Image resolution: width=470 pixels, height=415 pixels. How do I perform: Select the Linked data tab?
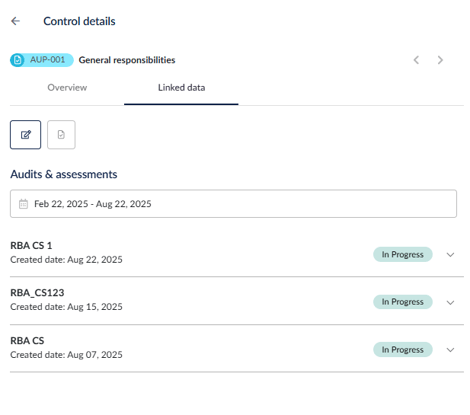pyautogui.click(x=181, y=88)
